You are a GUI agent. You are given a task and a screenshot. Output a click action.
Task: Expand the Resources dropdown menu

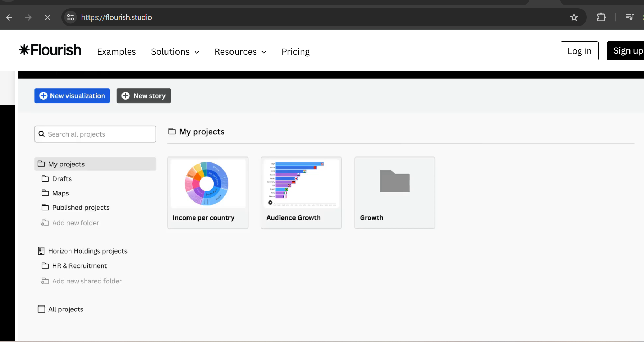(x=240, y=52)
